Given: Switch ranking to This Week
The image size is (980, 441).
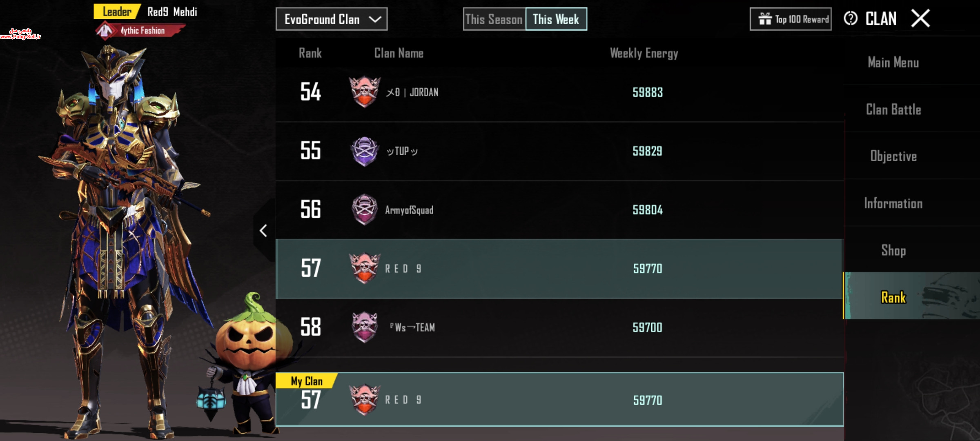Looking at the screenshot, I should pos(556,19).
